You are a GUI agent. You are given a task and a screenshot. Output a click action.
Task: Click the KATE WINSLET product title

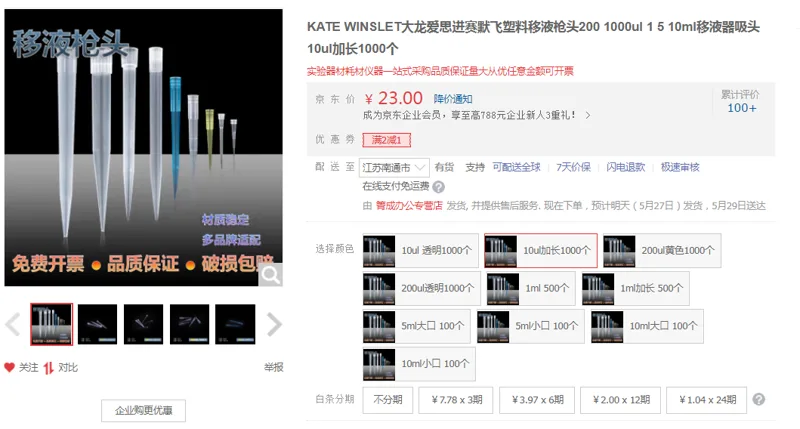coord(534,38)
